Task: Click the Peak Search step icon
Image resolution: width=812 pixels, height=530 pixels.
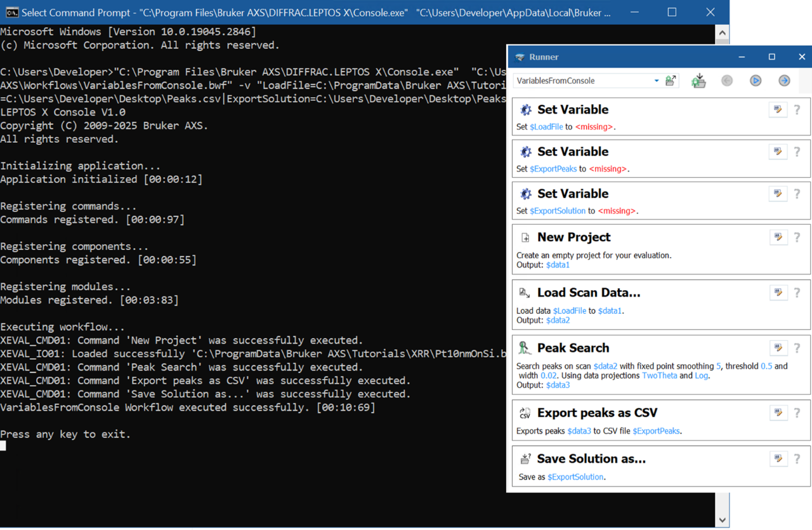Action: coord(525,348)
